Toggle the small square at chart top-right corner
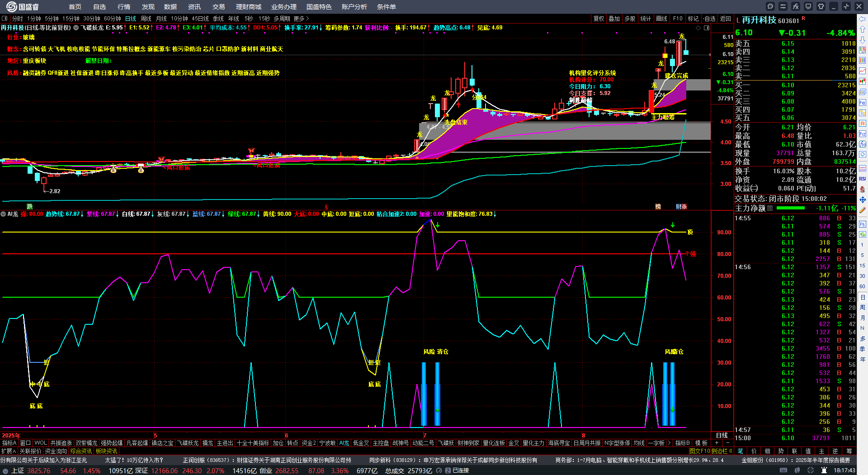868x475 pixels. click(x=707, y=28)
